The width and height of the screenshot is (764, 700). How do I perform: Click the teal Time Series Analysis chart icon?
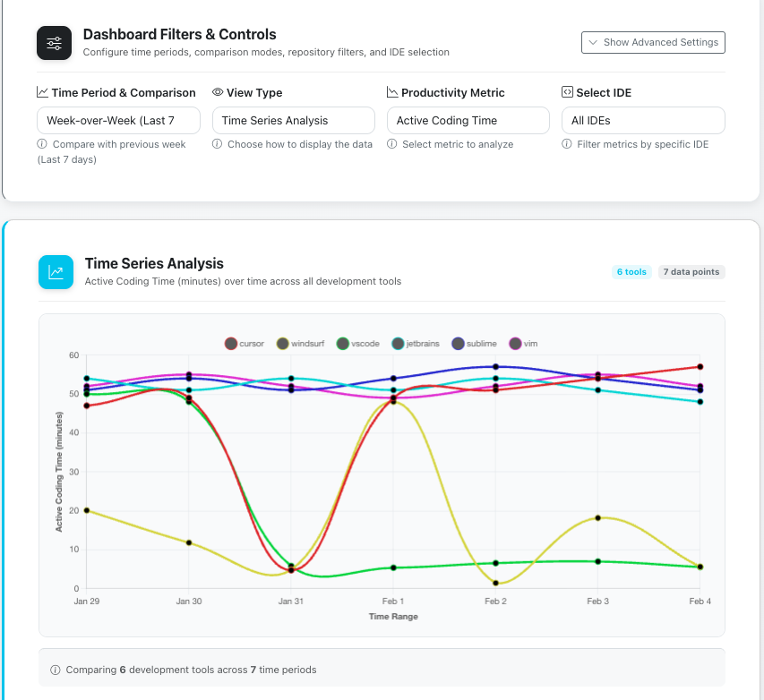click(56, 271)
